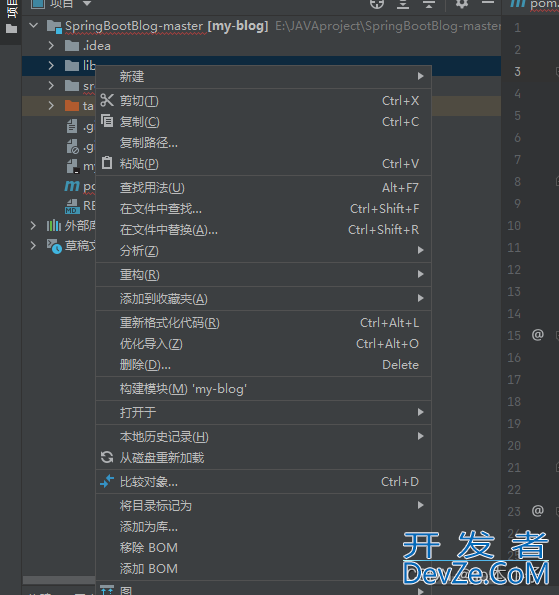This screenshot has height=595, width=559.
Task: Expand the external libraries node
Action: click(33, 226)
